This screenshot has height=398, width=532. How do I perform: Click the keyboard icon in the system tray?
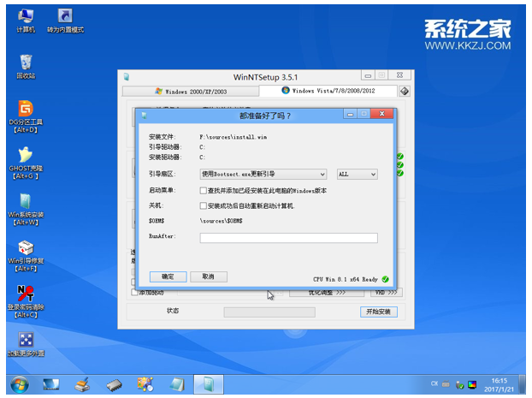pos(446,384)
